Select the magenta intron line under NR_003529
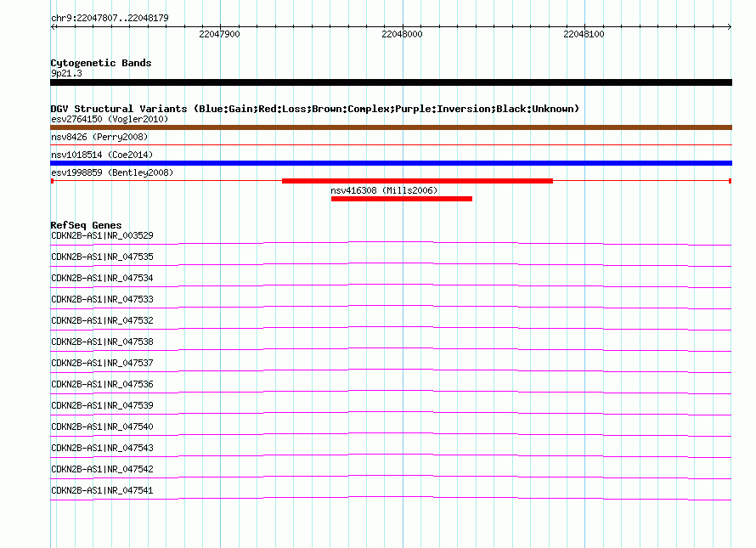The width and height of the screenshot is (756, 548). click(x=391, y=242)
